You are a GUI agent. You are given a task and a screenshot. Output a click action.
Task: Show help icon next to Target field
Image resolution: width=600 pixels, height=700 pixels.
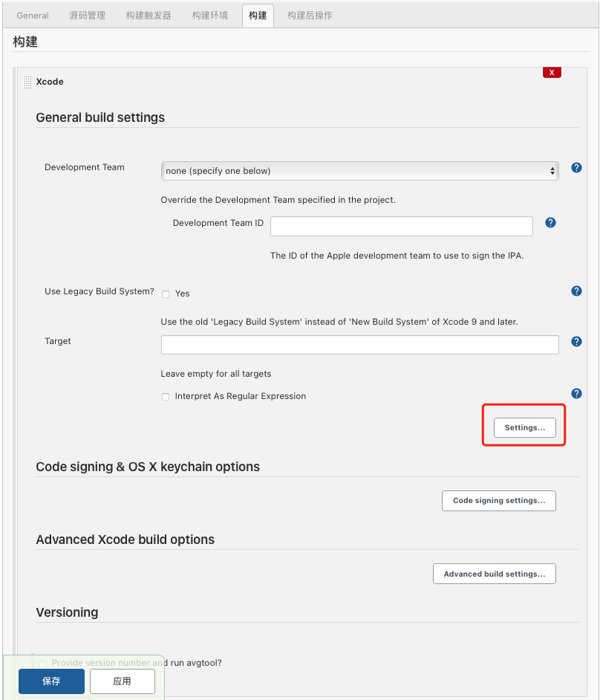coord(576,342)
